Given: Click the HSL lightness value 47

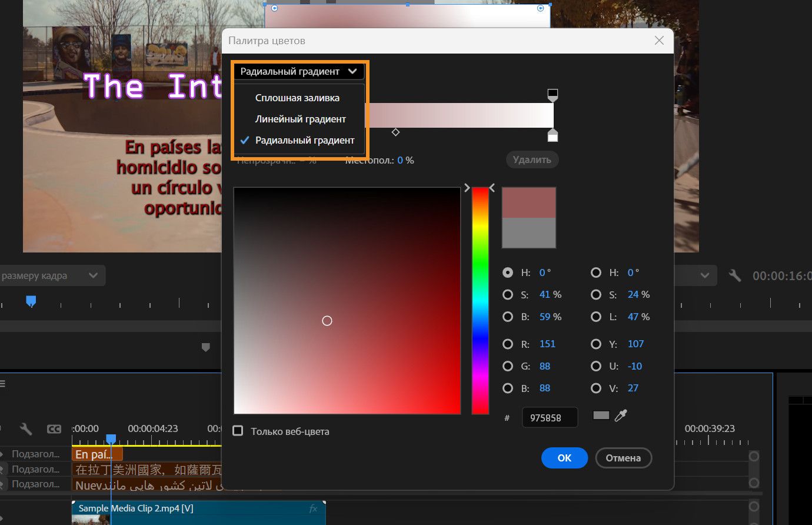Looking at the screenshot, I should [633, 317].
